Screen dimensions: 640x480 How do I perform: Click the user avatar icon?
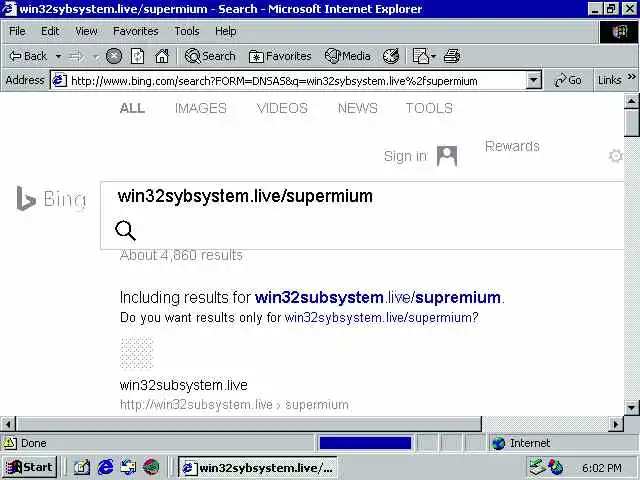click(447, 156)
